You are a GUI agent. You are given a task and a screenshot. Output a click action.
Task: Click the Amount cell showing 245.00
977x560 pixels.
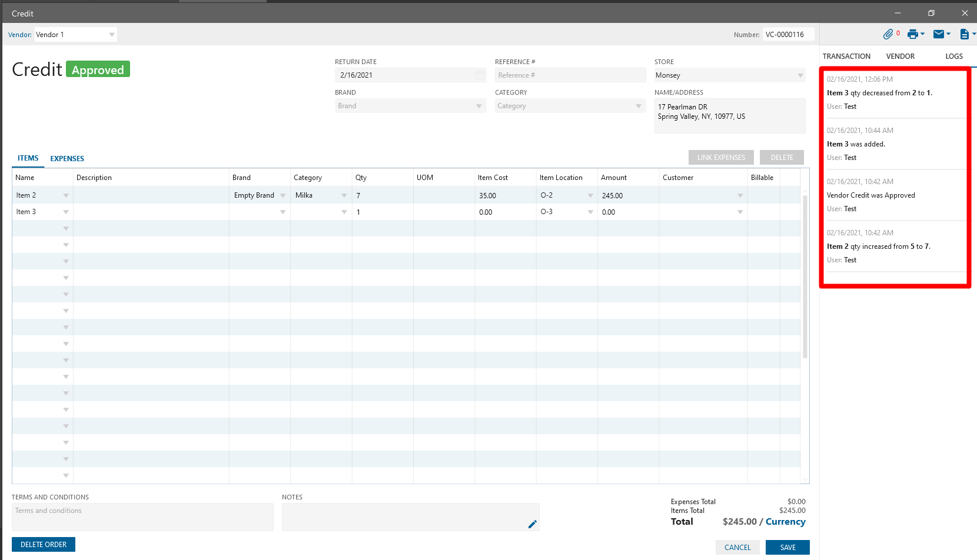628,195
